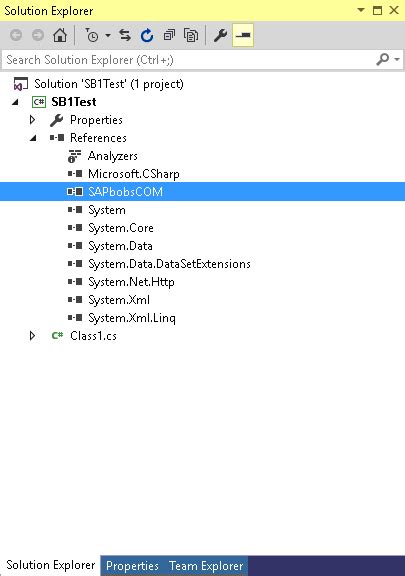
Task: Open the search options dropdown arrow
Action: pyautogui.click(x=397, y=59)
